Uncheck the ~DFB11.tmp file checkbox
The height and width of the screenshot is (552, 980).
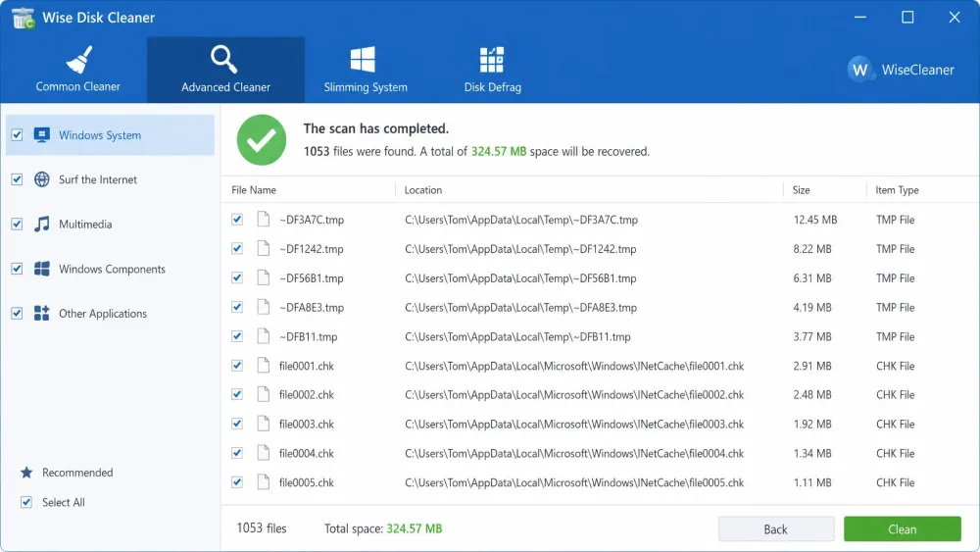237,336
